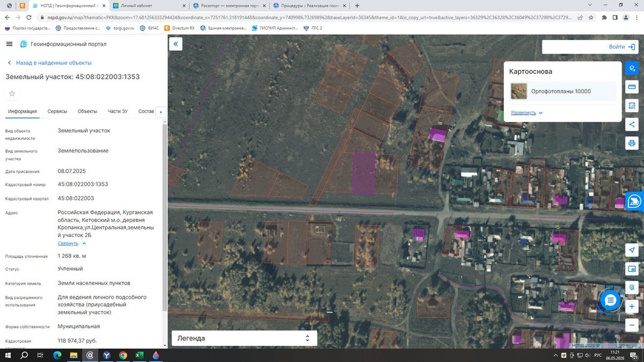
Task: Open the round chat message button
Action: [610, 300]
